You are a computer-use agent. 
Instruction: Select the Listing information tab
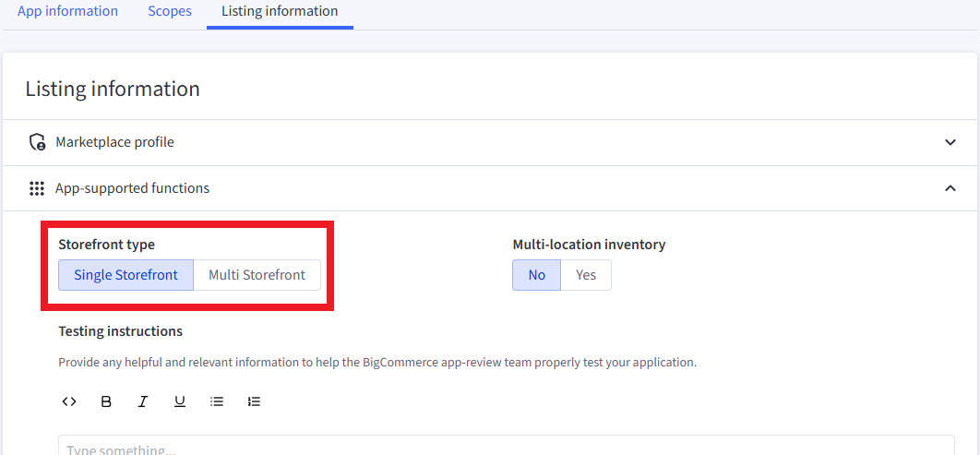click(280, 12)
